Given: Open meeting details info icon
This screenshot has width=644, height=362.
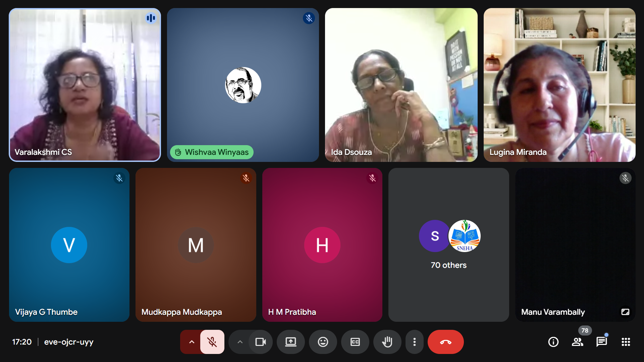Looking at the screenshot, I should (553, 342).
